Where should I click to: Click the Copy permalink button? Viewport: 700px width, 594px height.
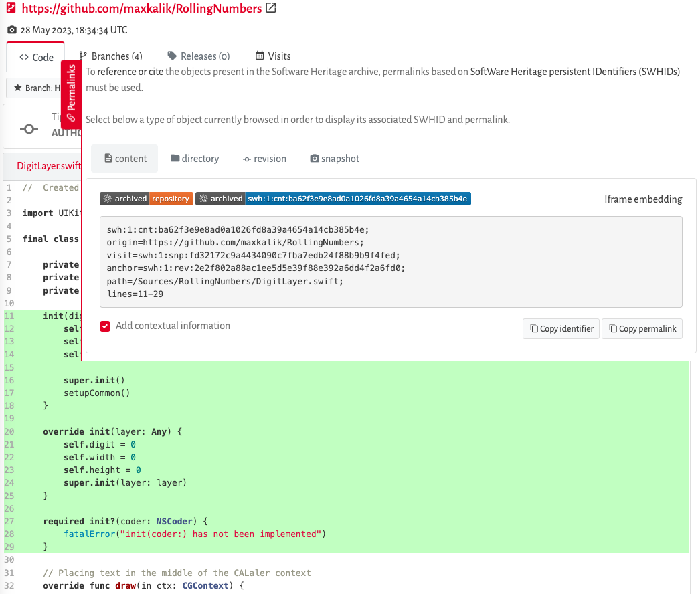pyautogui.click(x=642, y=328)
